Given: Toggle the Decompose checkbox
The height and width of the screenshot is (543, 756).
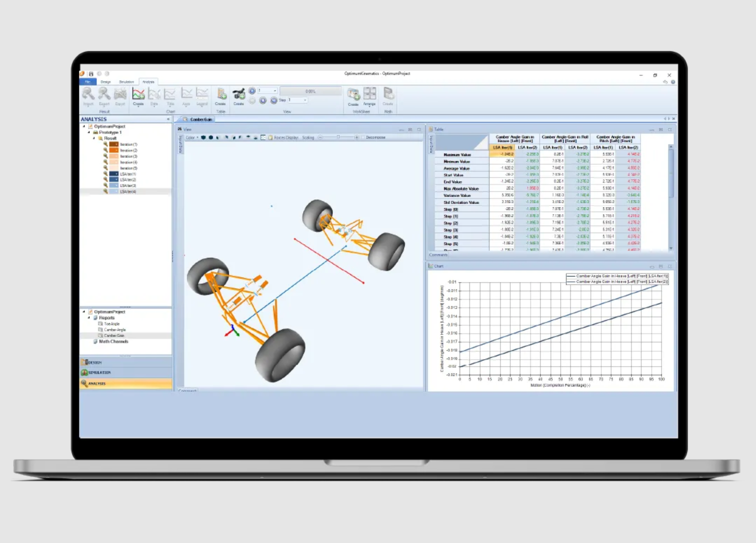Looking at the screenshot, I should tap(363, 138).
